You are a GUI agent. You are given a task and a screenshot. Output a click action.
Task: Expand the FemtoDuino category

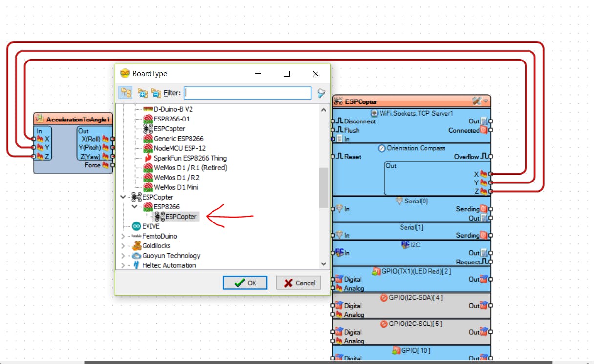click(x=123, y=236)
